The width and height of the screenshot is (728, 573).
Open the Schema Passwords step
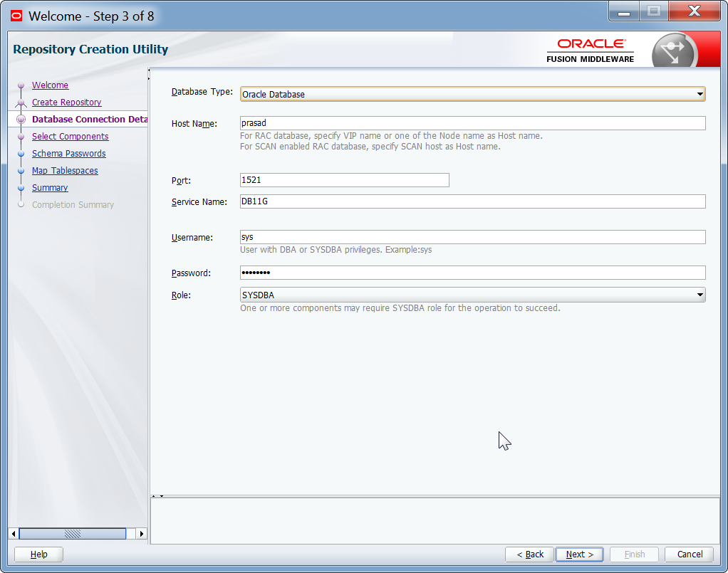pos(68,154)
